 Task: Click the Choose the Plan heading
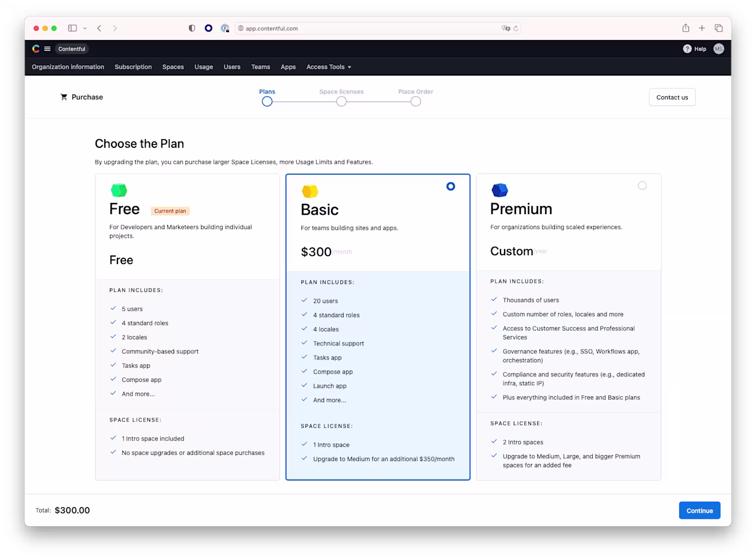coord(139,144)
